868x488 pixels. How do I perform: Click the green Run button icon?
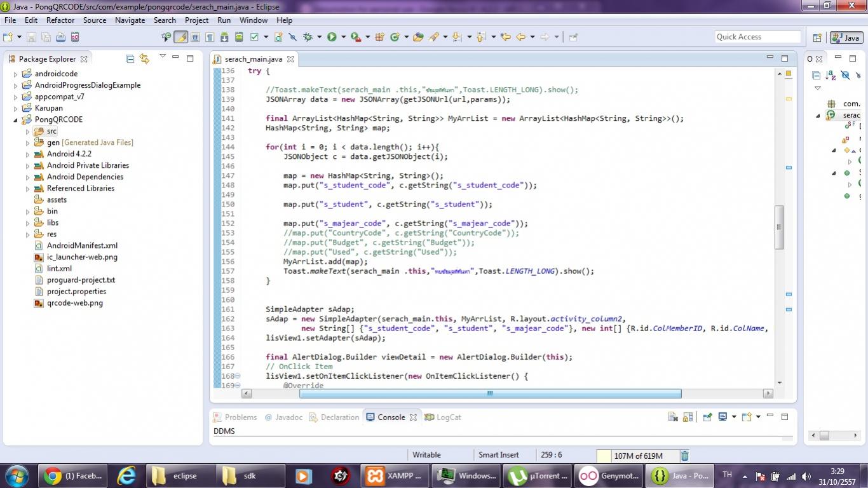click(x=332, y=37)
